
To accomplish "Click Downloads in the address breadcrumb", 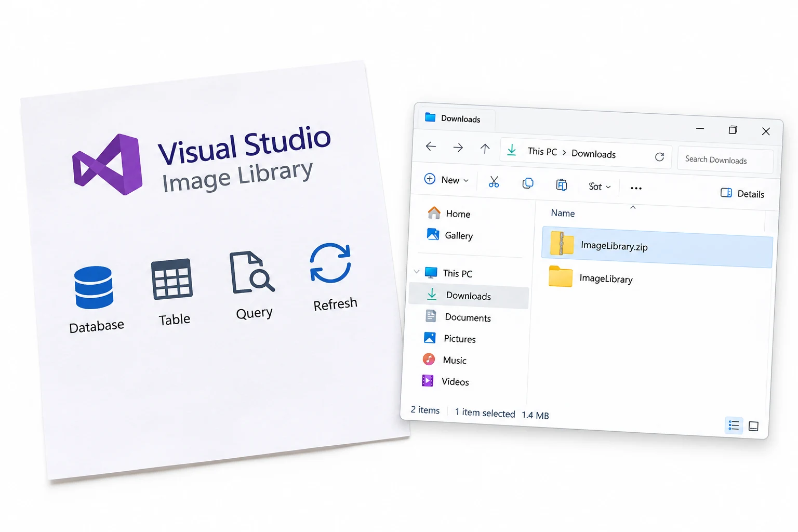I will [x=593, y=154].
